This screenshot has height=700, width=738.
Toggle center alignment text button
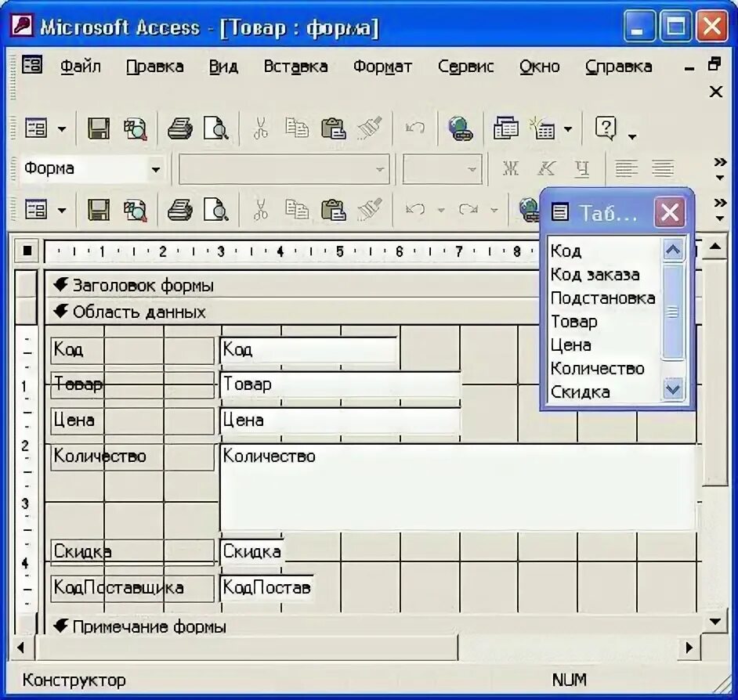pos(662,168)
